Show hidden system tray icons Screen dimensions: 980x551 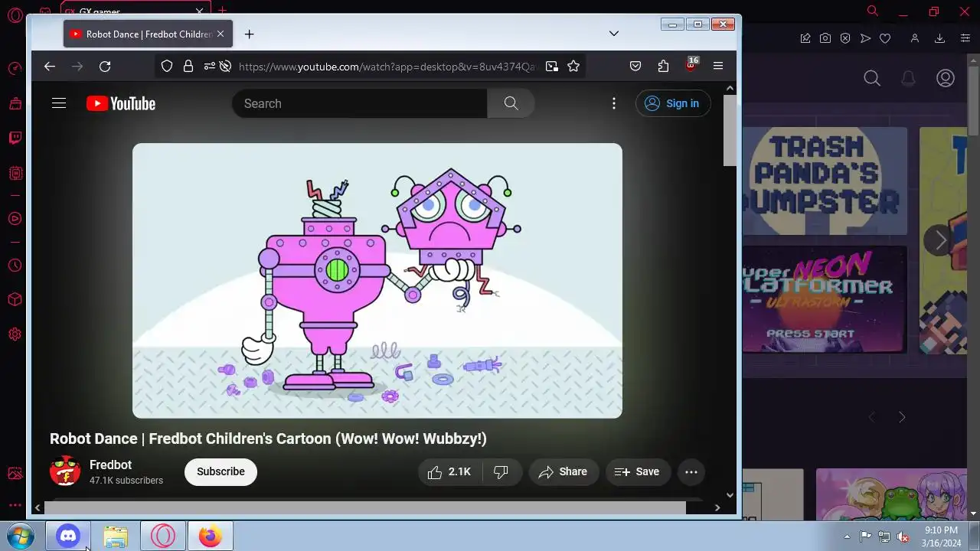tap(847, 536)
